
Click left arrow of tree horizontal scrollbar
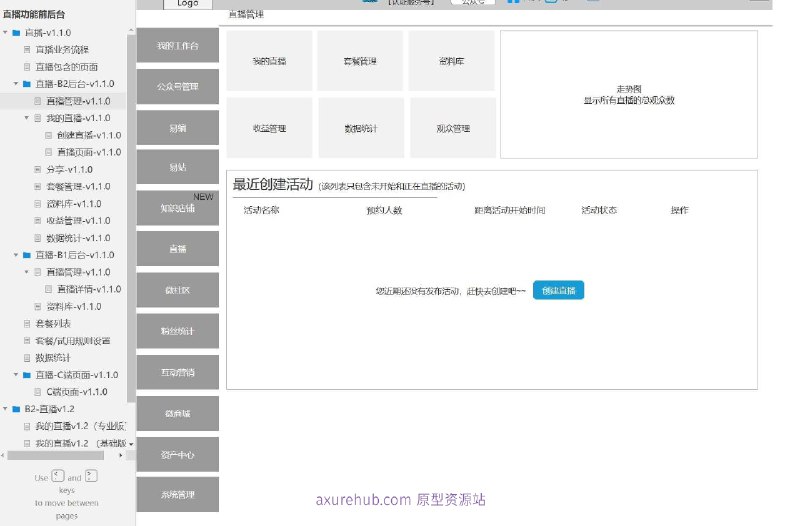[3, 455]
